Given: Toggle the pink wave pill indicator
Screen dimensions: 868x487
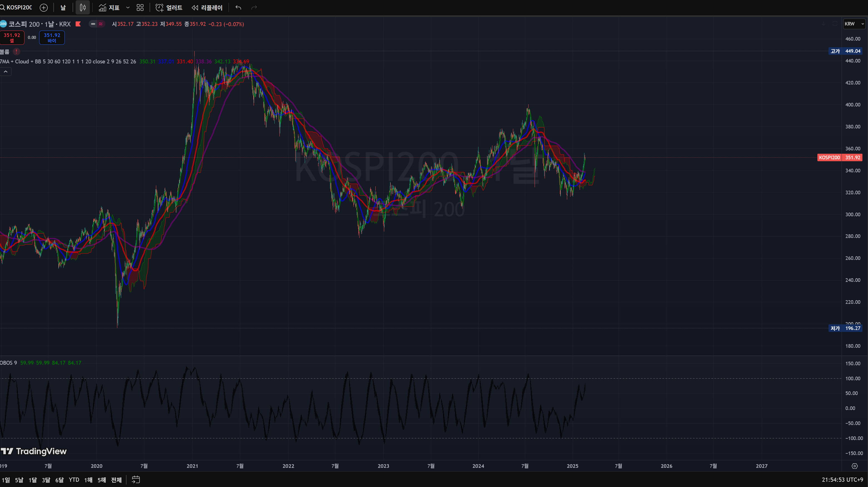Looking at the screenshot, I should point(101,24).
